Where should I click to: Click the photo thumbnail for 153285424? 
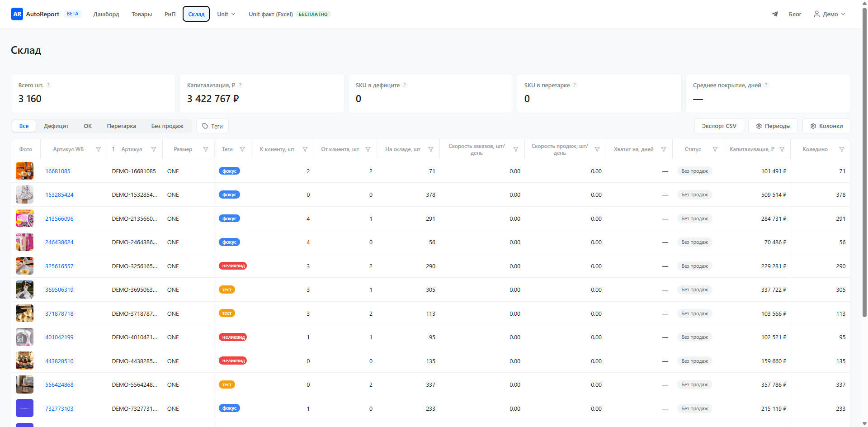(24, 195)
